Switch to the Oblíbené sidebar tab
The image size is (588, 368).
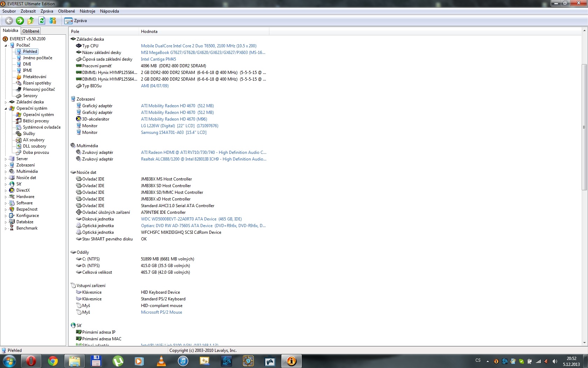pyautogui.click(x=31, y=31)
